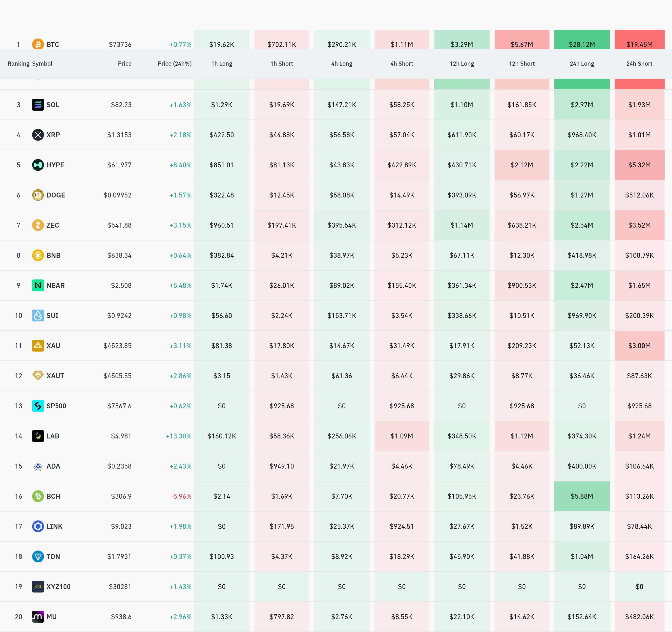Select the LAB token icon

coord(38,436)
